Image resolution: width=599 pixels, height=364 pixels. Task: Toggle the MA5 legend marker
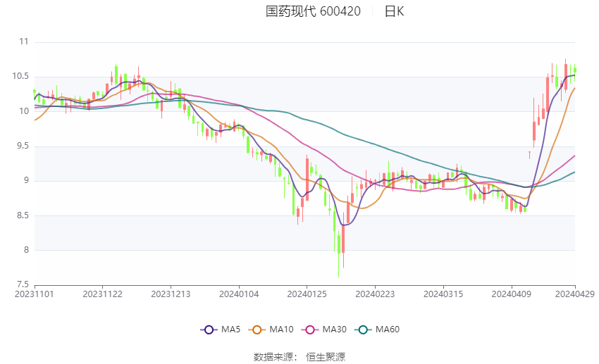[209, 330]
